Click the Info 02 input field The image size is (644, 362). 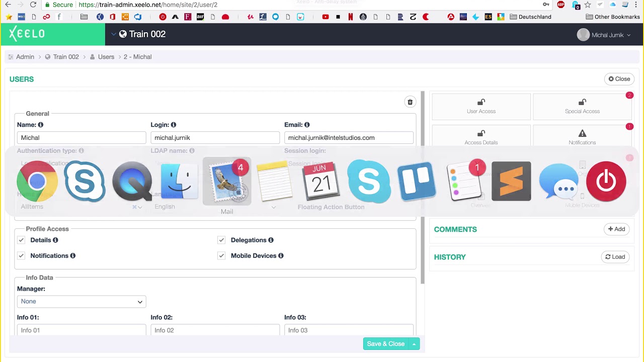tap(215, 330)
